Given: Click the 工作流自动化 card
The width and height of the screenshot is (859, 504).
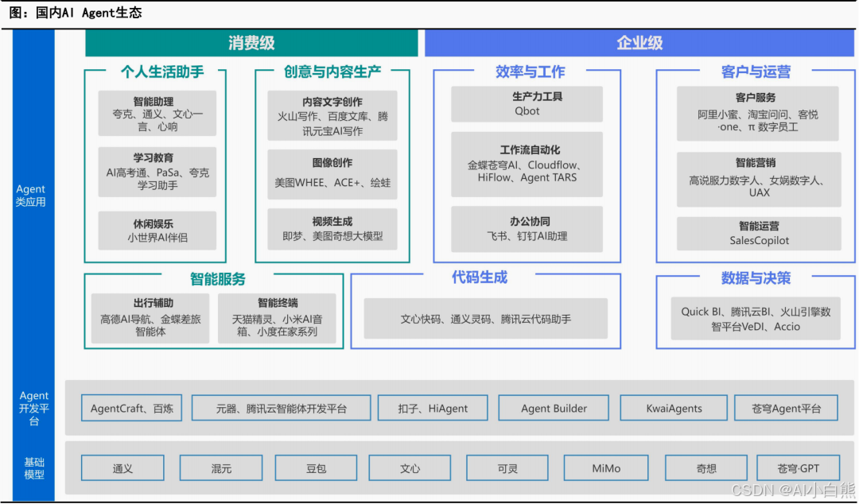Looking at the screenshot, I should [527, 164].
